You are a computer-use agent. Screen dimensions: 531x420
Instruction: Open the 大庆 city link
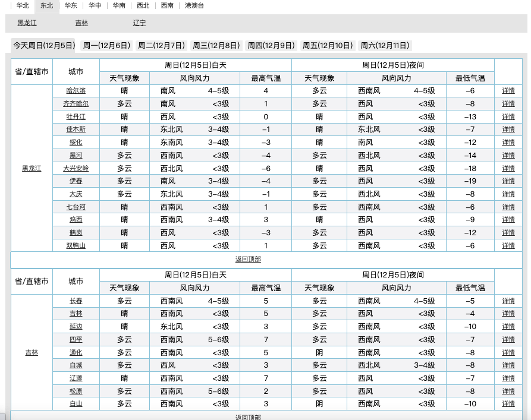click(76, 194)
